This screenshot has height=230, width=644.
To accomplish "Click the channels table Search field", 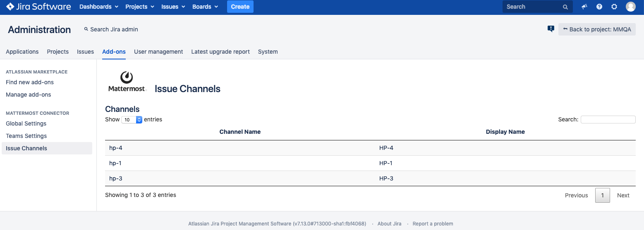I will click(608, 119).
